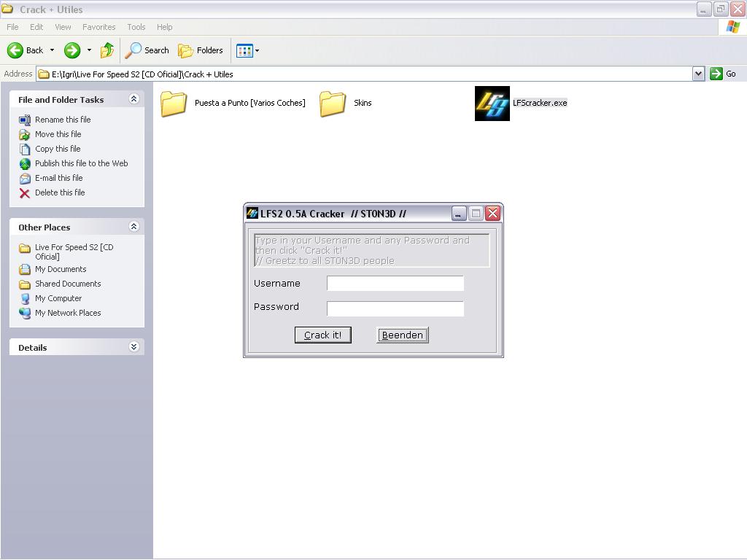The height and width of the screenshot is (560, 747).
Task: Click Publish this file to the Web
Action: point(82,163)
